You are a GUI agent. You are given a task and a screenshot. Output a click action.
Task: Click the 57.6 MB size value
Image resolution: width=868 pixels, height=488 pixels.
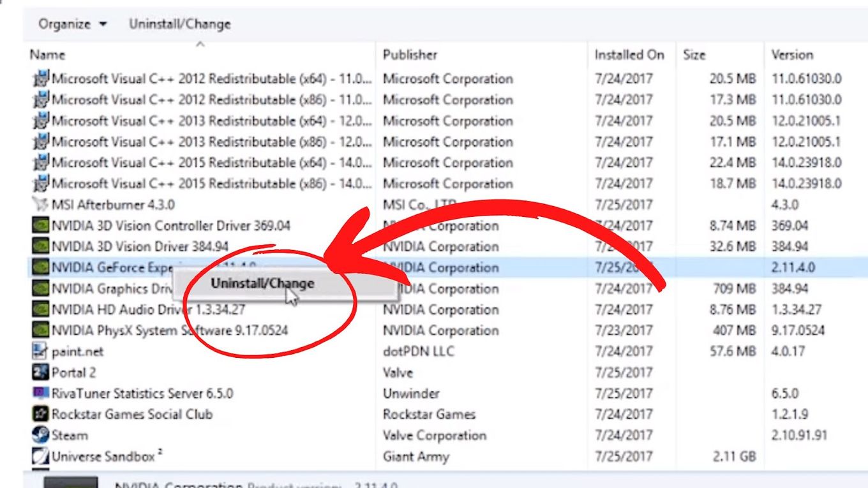(x=733, y=351)
